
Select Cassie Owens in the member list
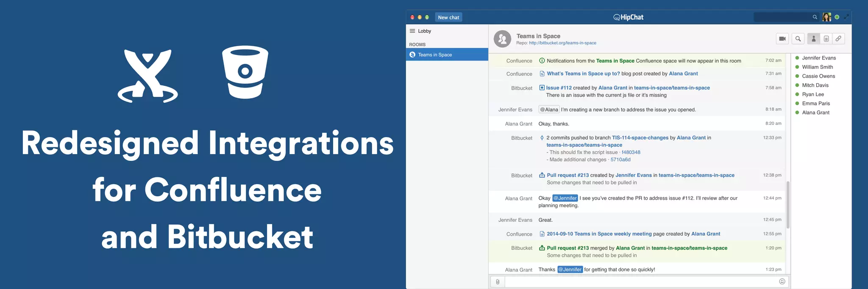coord(818,76)
